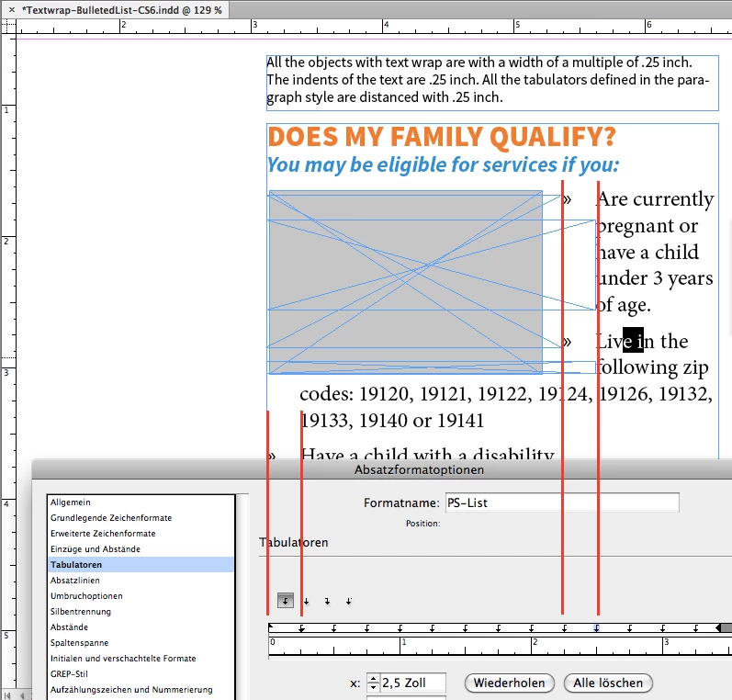
Task: Open the GREP-Stil category
Action: coord(141,674)
